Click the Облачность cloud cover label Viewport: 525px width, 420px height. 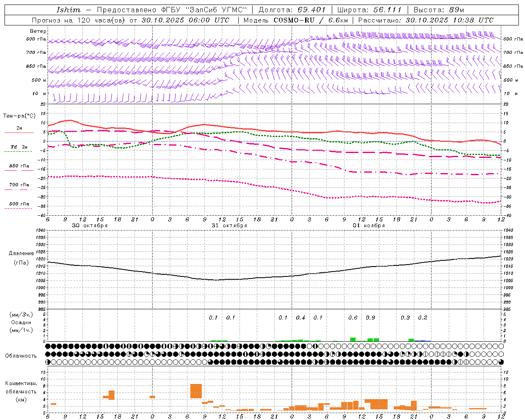tap(21, 356)
